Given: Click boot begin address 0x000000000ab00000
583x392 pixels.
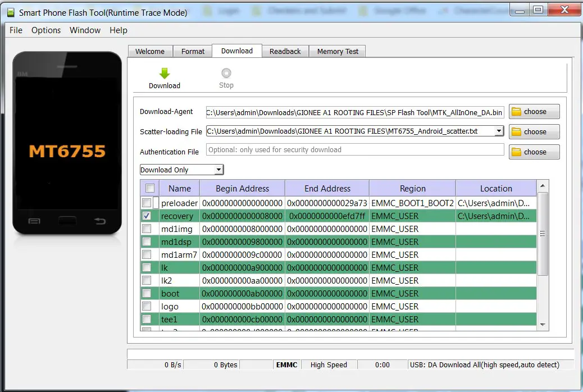Looking at the screenshot, I should pos(243,294).
